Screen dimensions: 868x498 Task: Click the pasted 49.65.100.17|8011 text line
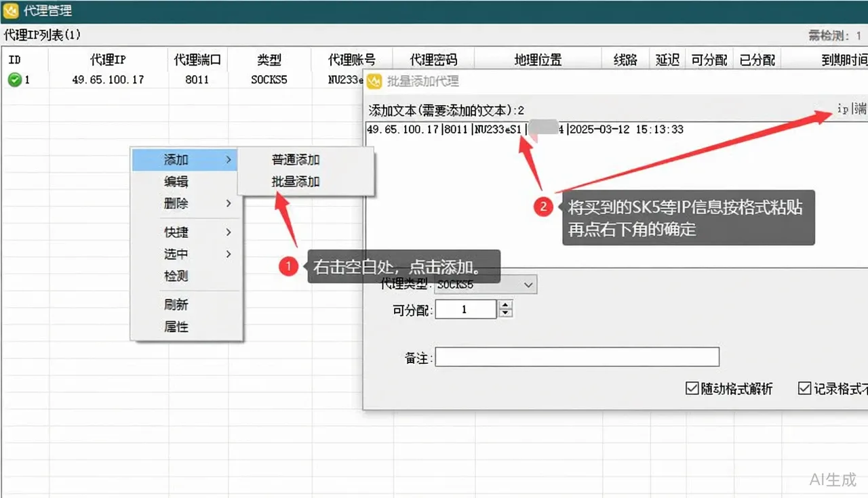(x=525, y=129)
